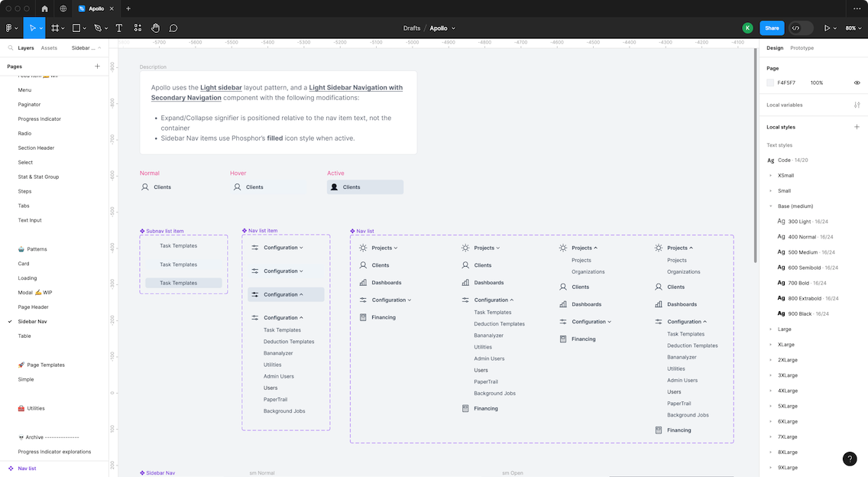Click the page background color swatch
This screenshot has height=477, width=868.
770,83
